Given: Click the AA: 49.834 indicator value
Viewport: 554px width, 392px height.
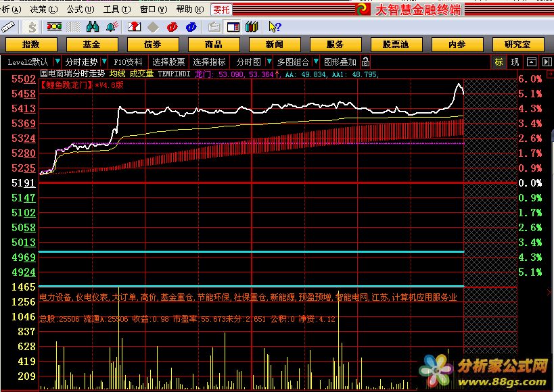Looking at the screenshot, I should point(306,74).
